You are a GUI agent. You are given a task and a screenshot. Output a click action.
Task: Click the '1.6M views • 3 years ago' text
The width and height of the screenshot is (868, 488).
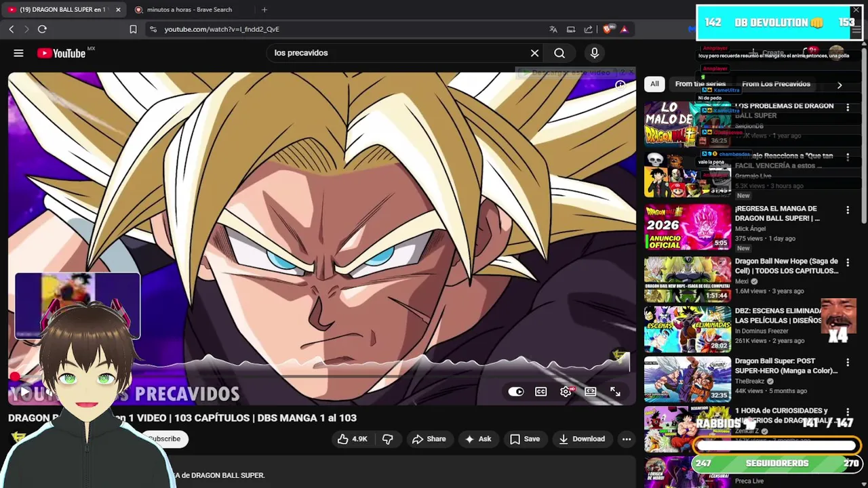pos(769,291)
